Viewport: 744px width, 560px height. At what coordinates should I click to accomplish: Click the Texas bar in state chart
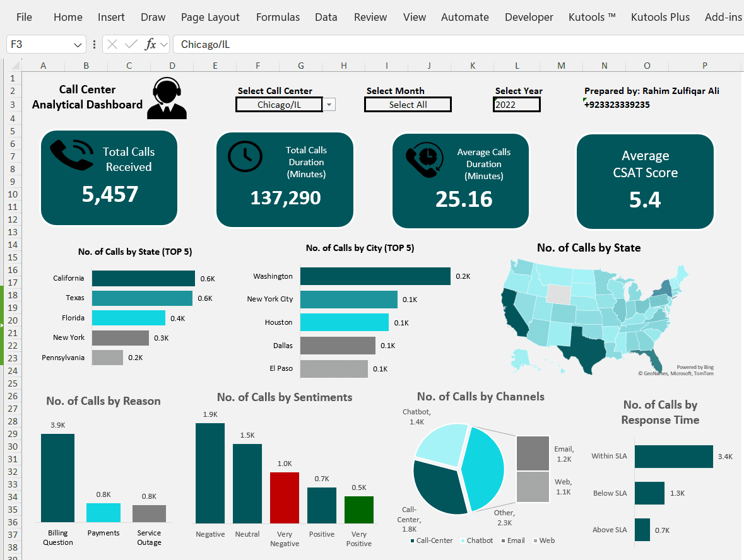click(x=142, y=298)
